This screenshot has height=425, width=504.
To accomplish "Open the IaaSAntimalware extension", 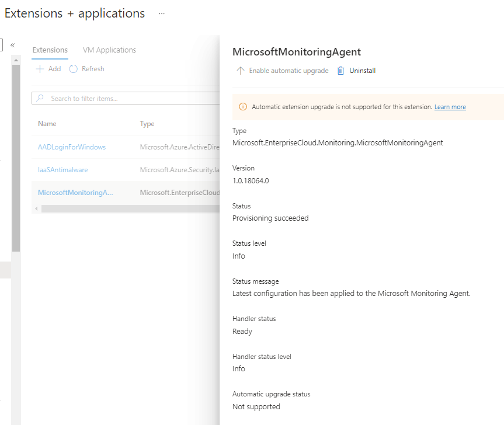I will tap(63, 170).
